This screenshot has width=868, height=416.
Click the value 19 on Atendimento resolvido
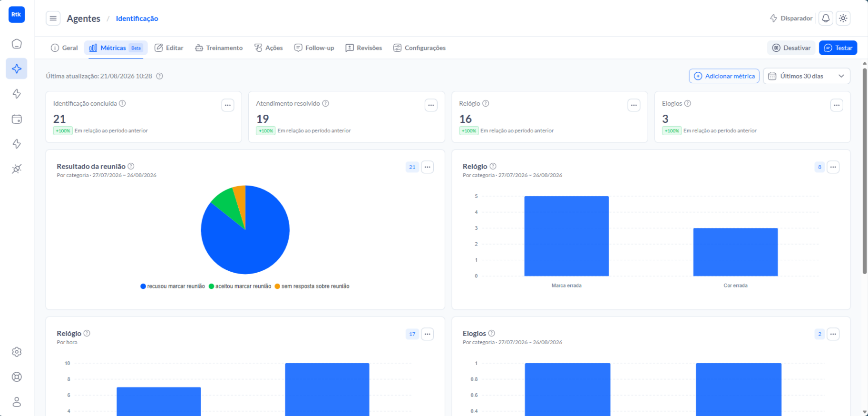[263, 119]
